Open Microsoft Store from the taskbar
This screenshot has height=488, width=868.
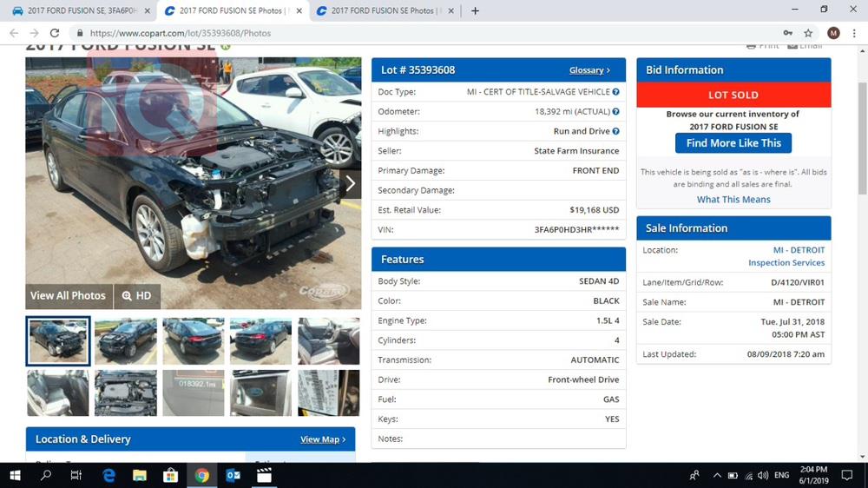pos(170,475)
